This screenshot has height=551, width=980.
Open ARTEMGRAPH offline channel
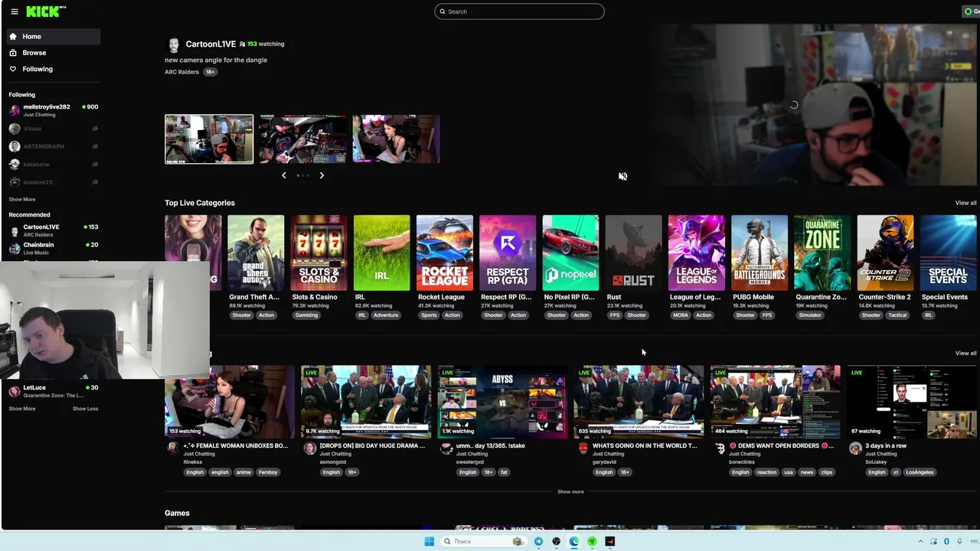[53, 146]
